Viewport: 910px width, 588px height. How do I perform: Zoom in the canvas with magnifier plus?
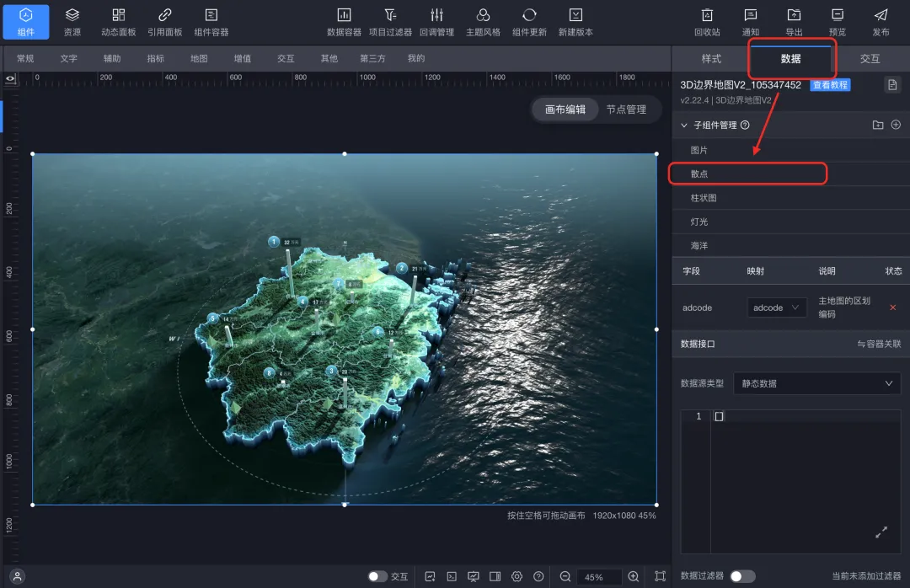634,577
